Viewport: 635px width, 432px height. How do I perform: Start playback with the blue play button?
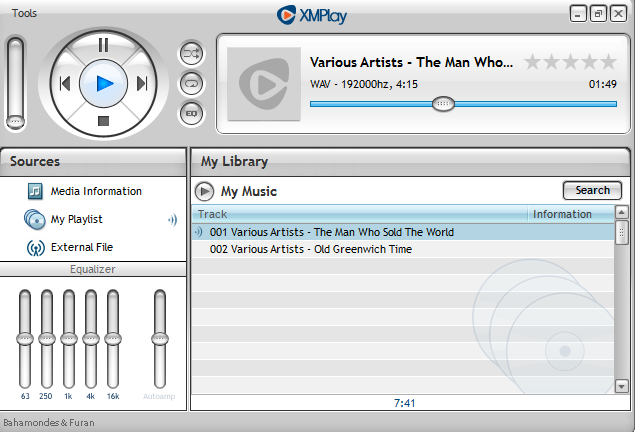[x=104, y=84]
